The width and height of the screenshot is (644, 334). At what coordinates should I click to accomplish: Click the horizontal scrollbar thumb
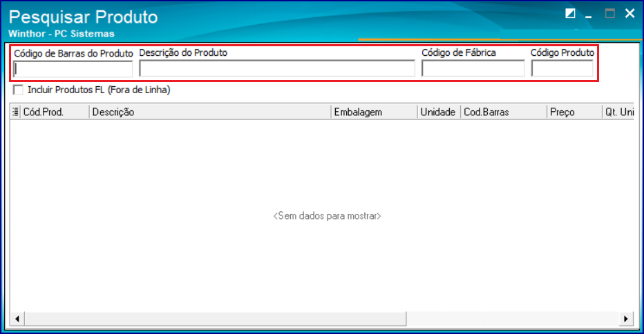point(216,318)
